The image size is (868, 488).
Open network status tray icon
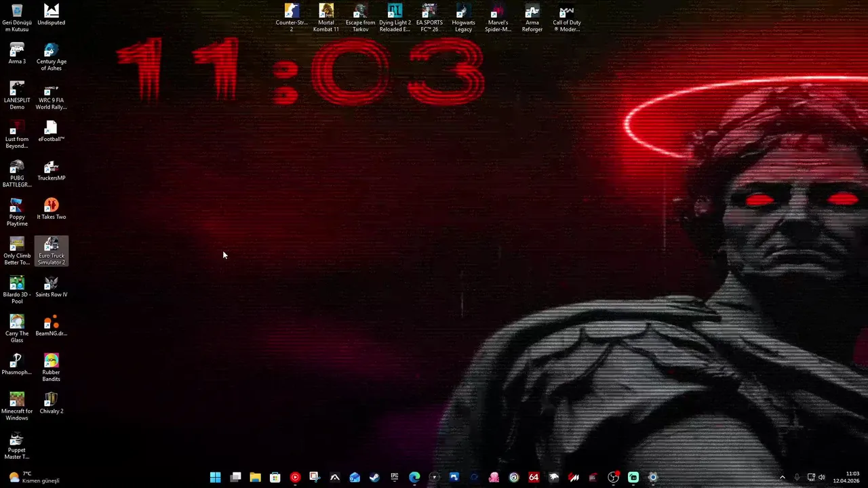(x=811, y=477)
